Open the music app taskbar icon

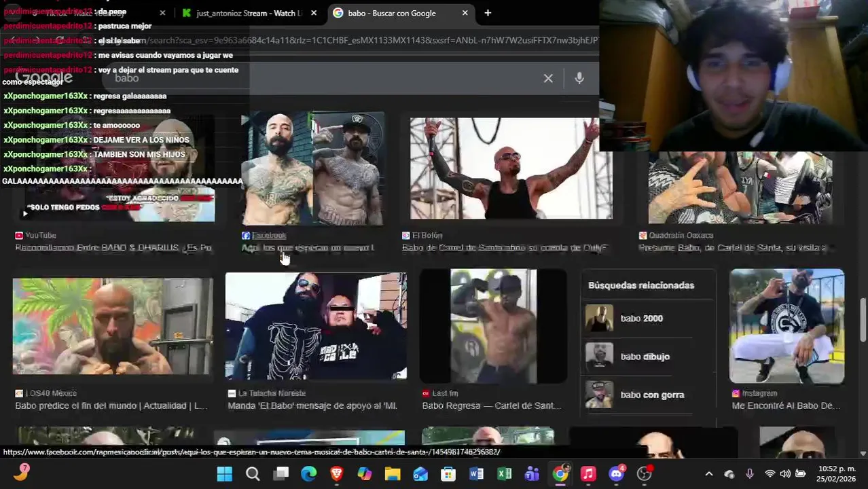(588, 473)
